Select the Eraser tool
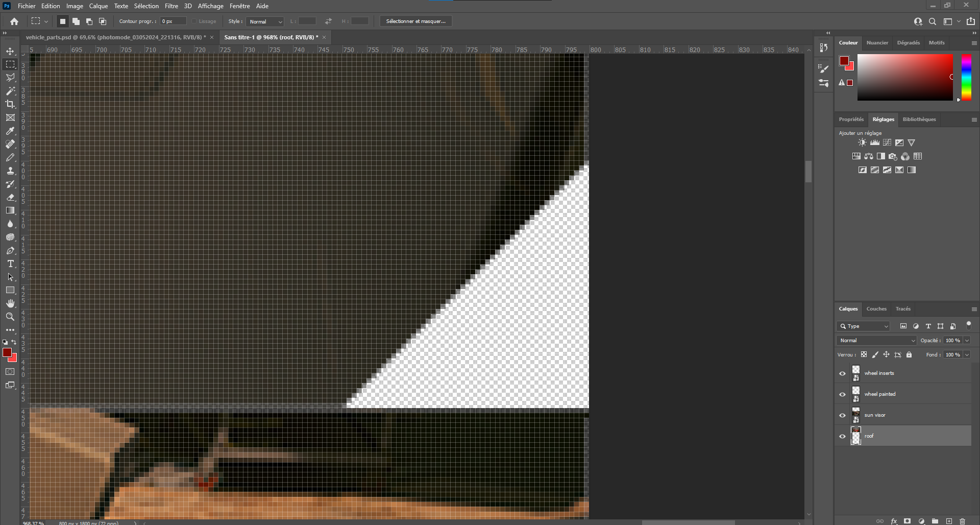This screenshot has height=525, width=980. pyautogui.click(x=10, y=197)
